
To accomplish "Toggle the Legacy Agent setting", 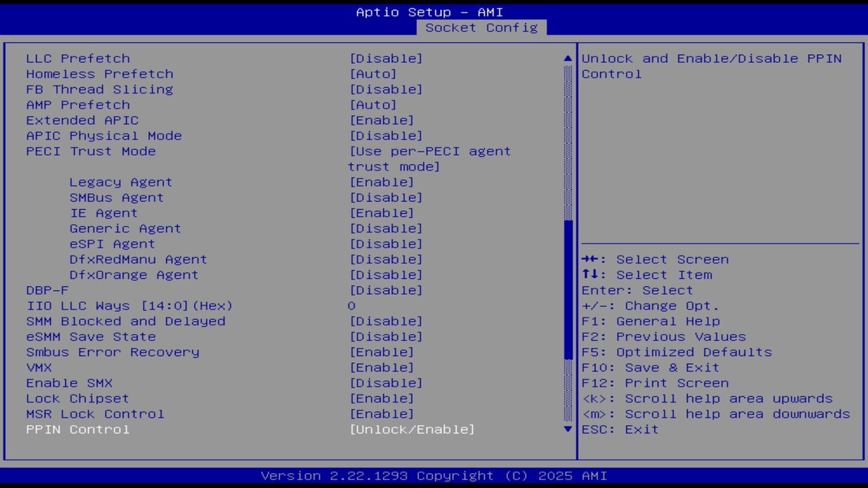I will pyautogui.click(x=382, y=182).
